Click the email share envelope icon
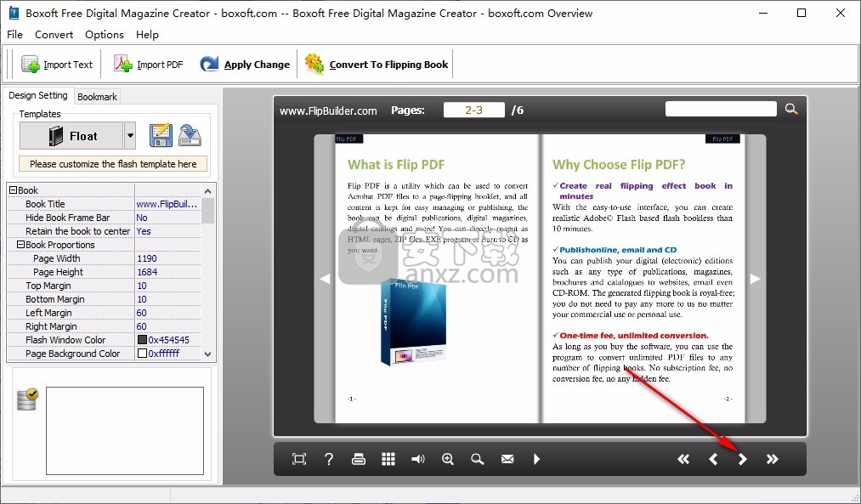861x504 pixels. [x=507, y=459]
